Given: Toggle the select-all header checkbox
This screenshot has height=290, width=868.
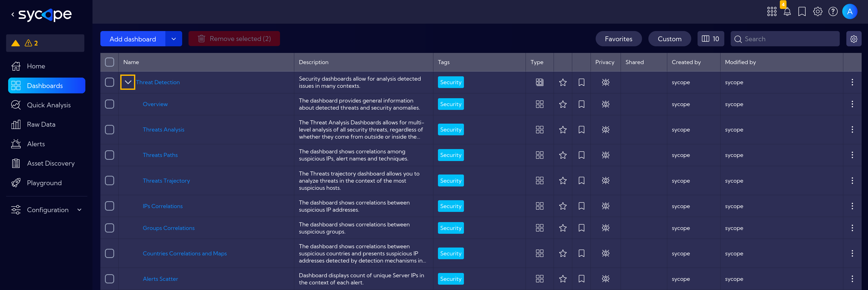Looking at the screenshot, I should [110, 62].
